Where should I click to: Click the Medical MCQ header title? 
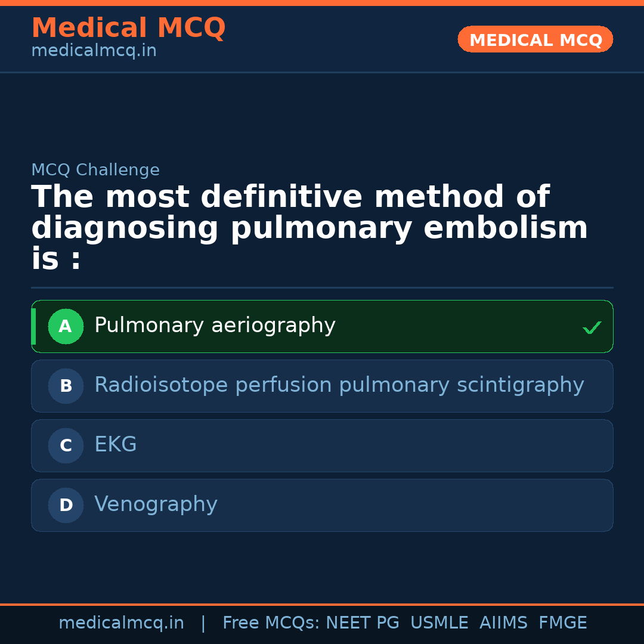point(128,28)
